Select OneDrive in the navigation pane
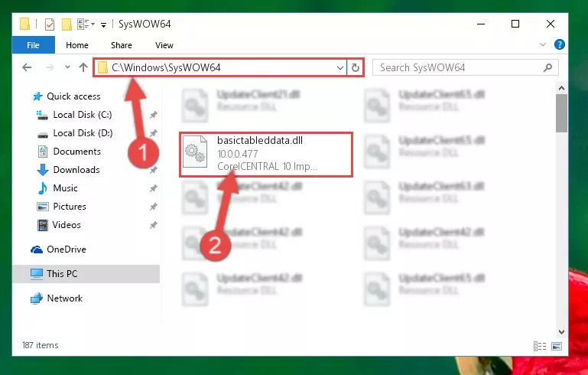The image size is (588, 375). (67, 249)
